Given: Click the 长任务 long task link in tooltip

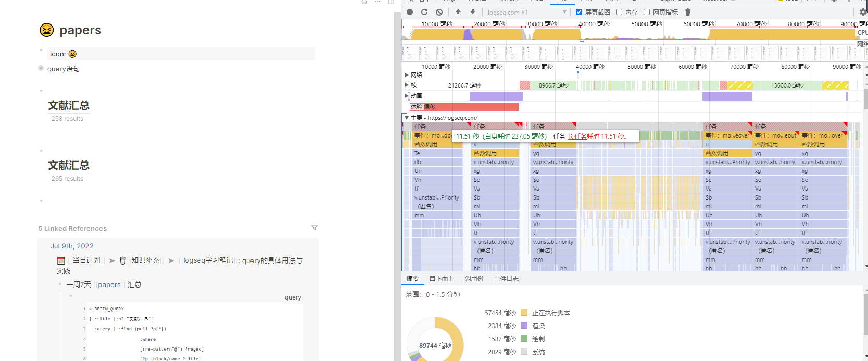Looking at the screenshot, I should pos(578,136).
